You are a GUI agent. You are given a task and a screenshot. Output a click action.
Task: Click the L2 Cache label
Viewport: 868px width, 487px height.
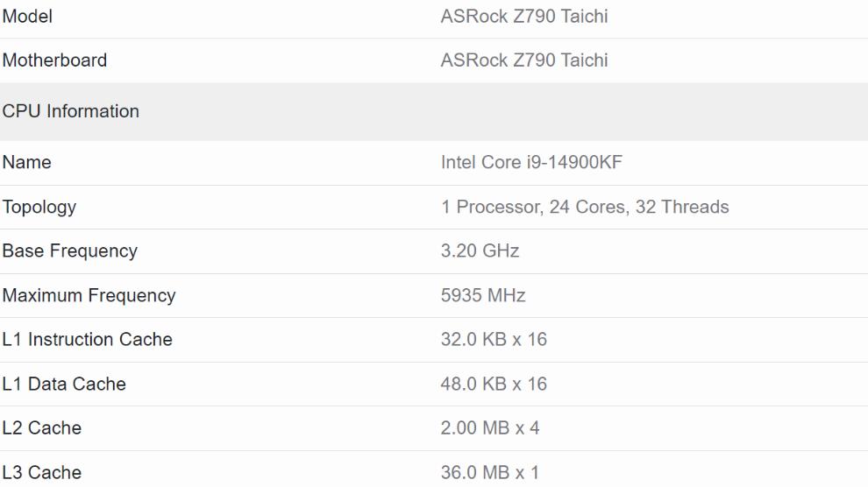tap(42, 427)
